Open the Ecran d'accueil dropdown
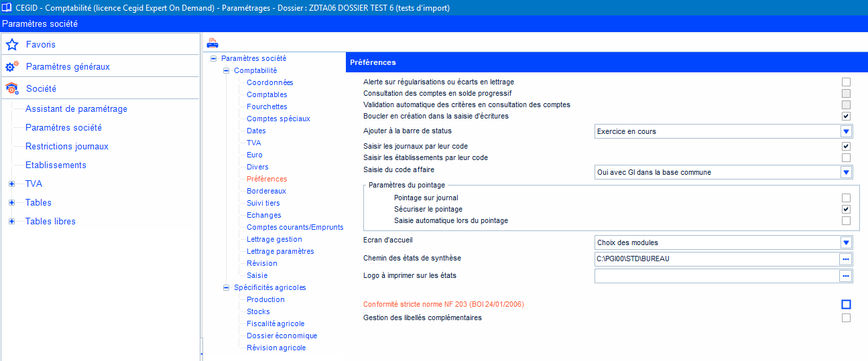Viewport: 868px width, 361px height. [846, 242]
